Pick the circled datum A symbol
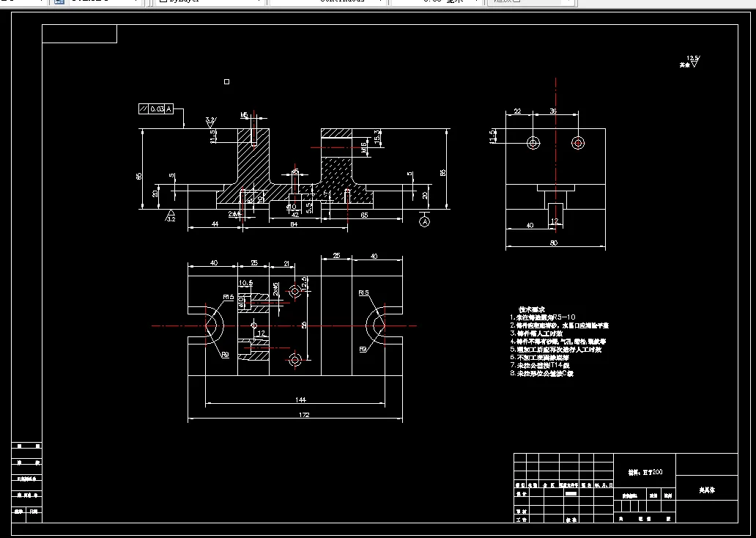The width and height of the screenshot is (756, 538). [x=424, y=221]
